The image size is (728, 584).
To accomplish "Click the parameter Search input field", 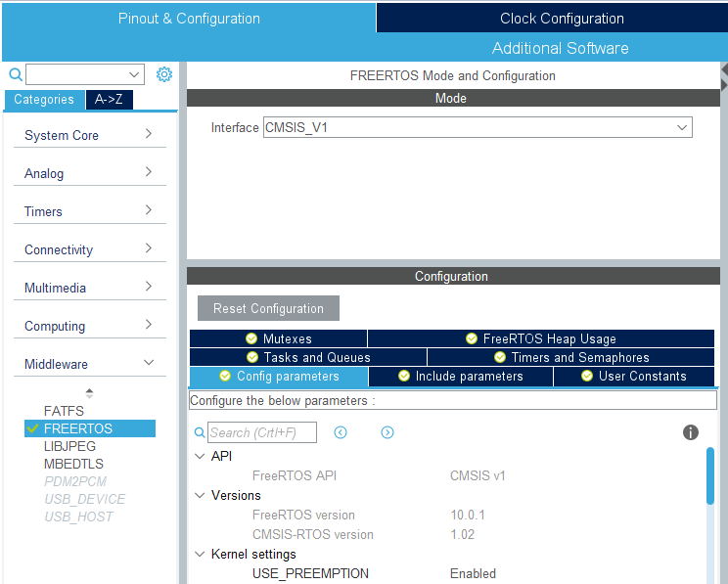I will (262, 432).
